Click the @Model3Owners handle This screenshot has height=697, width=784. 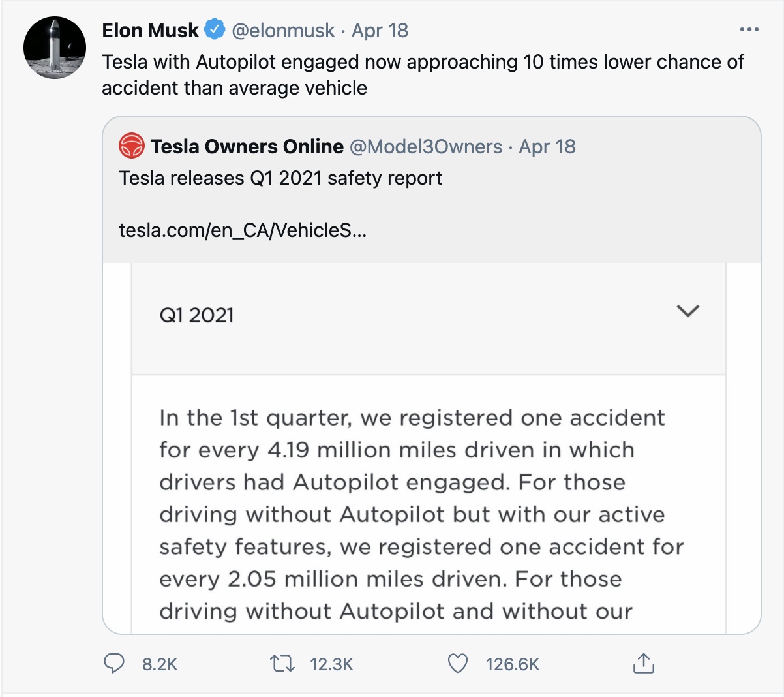[426, 146]
